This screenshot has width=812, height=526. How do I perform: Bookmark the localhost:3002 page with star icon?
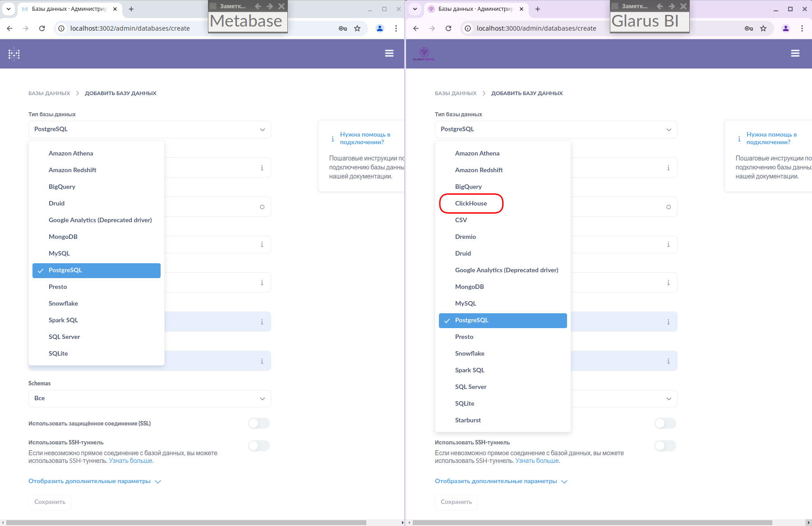pyautogui.click(x=357, y=28)
